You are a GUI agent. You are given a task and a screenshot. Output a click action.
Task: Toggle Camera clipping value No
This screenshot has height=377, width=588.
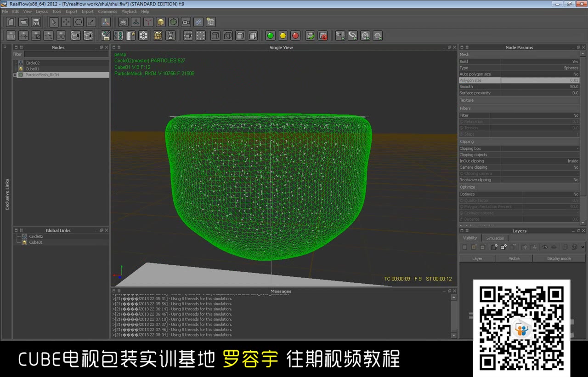click(x=540, y=167)
